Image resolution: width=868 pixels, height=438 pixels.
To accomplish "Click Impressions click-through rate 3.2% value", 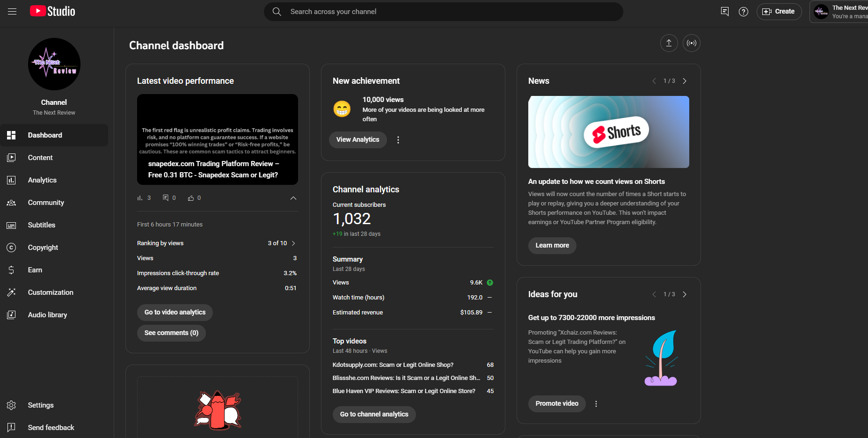I will click(x=290, y=273).
